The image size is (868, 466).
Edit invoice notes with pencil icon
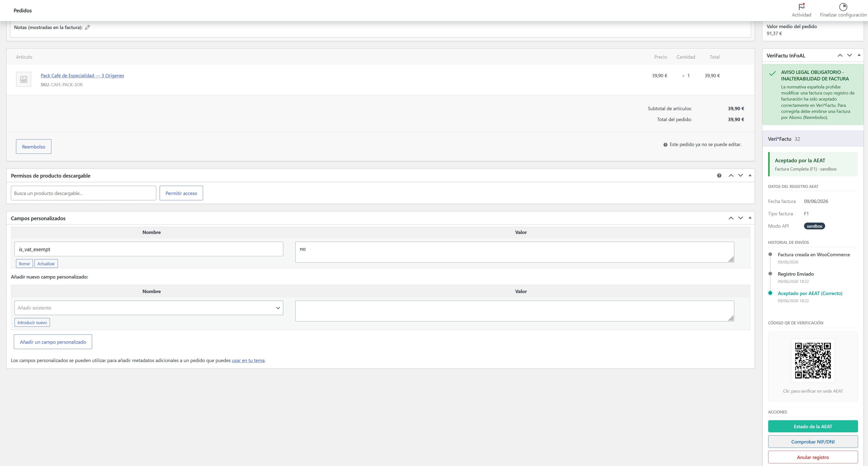click(87, 27)
